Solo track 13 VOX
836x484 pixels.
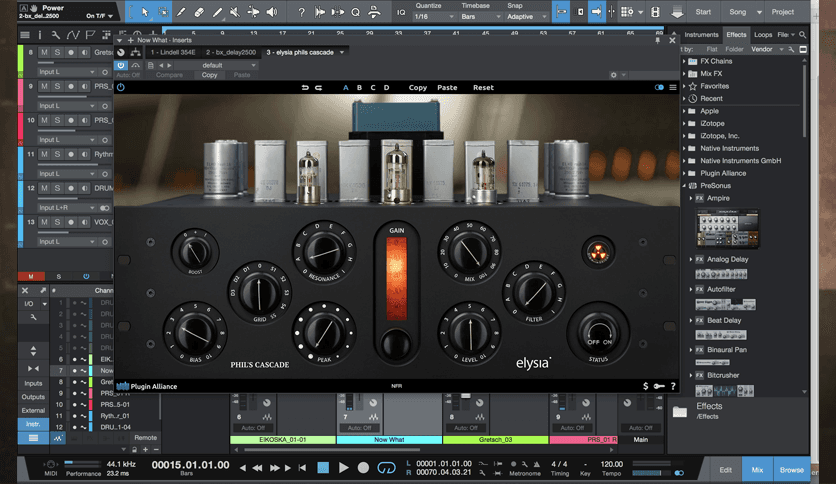point(57,222)
